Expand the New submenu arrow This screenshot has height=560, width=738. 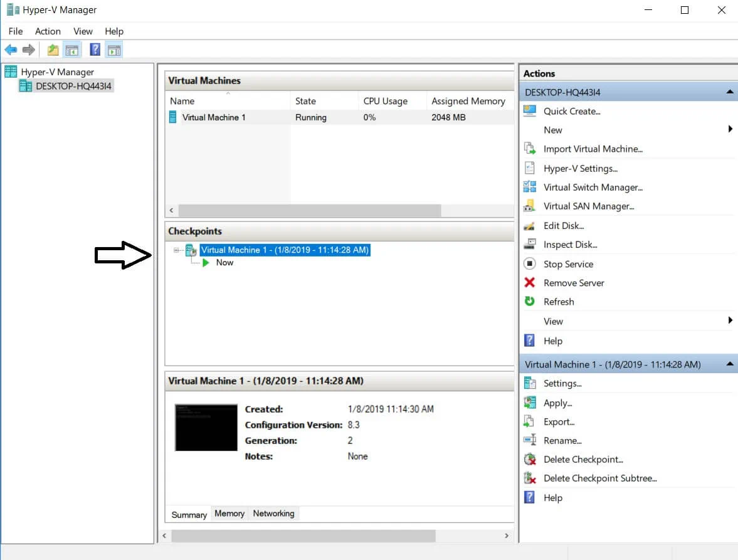point(730,129)
